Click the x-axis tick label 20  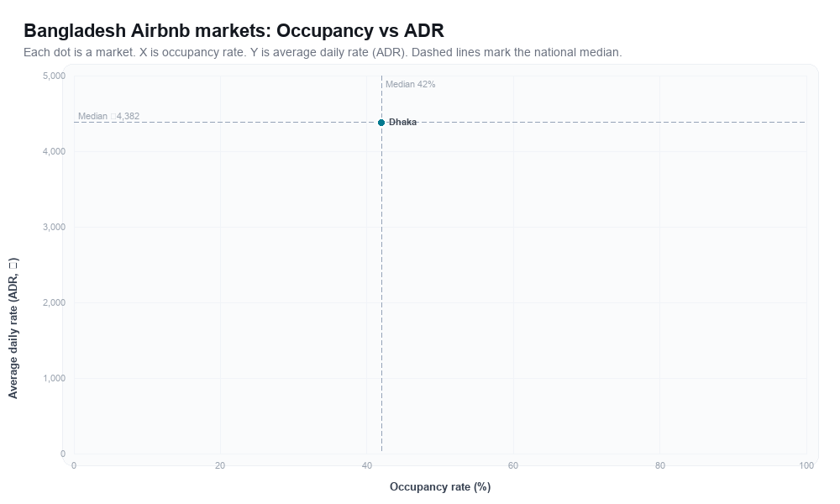pos(220,465)
